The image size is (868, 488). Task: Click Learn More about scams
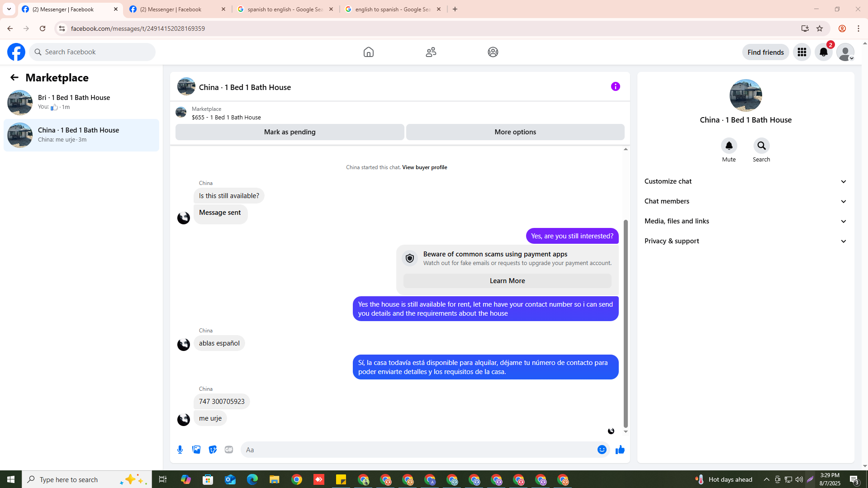(507, 280)
